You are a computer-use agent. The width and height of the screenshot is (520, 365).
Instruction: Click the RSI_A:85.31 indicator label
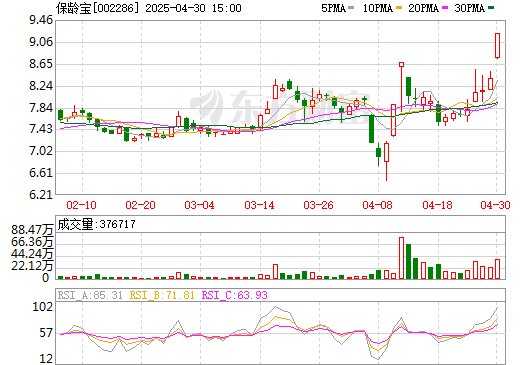coord(90,295)
